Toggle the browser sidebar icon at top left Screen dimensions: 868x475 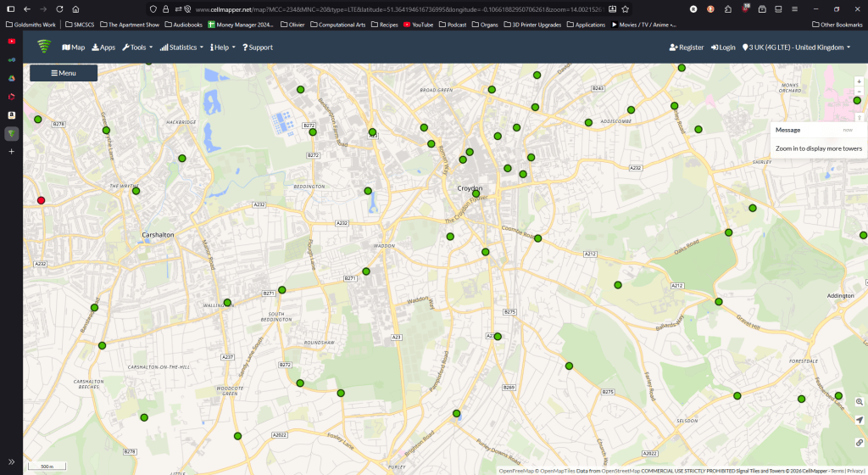pos(10,9)
